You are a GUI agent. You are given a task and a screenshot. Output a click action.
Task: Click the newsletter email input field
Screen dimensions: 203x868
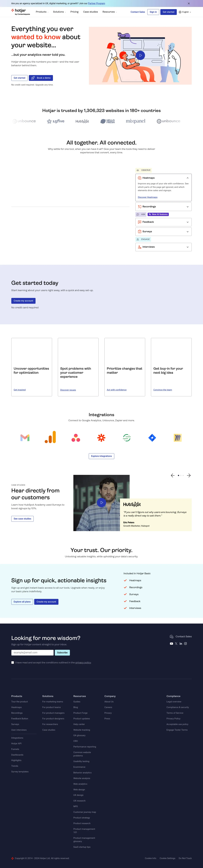pos(32,653)
